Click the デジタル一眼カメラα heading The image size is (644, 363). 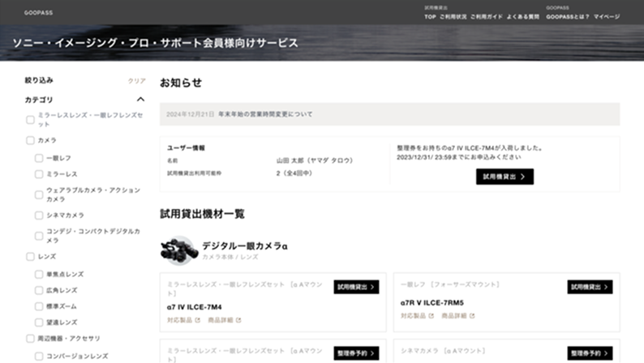click(245, 246)
